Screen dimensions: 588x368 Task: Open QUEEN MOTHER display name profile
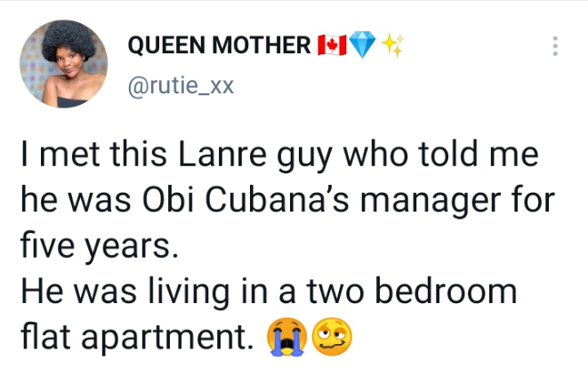click(x=221, y=44)
